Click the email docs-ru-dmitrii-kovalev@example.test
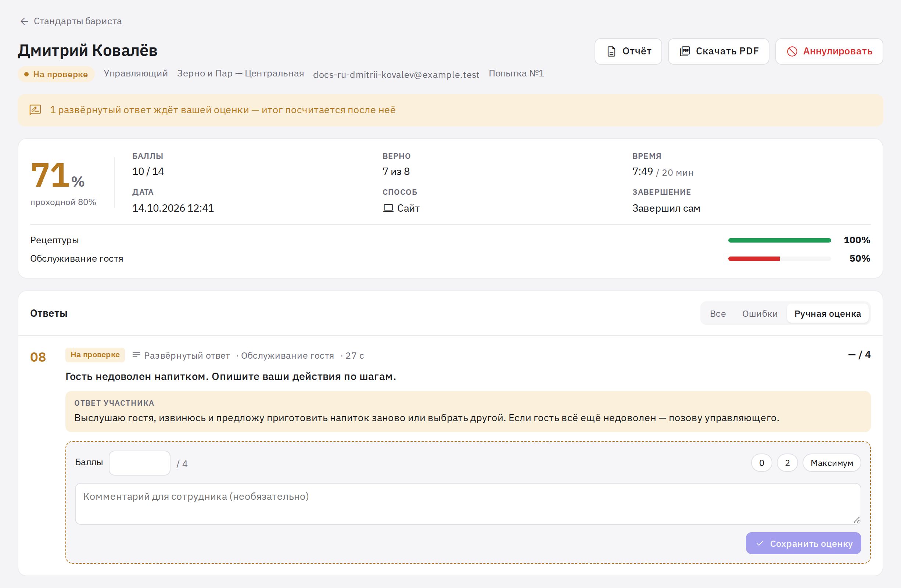 (x=396, y=75)
